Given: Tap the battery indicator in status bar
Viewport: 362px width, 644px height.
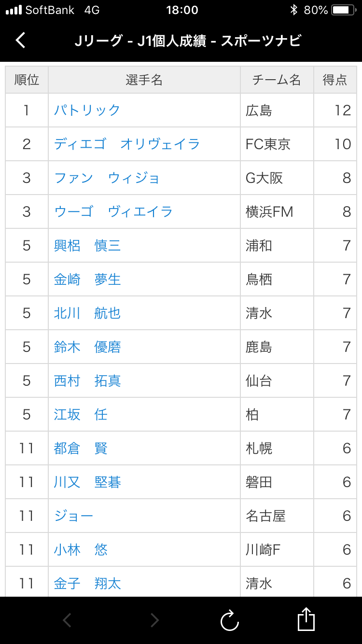Looking at the screenshot, I should [x=344, y=10].
